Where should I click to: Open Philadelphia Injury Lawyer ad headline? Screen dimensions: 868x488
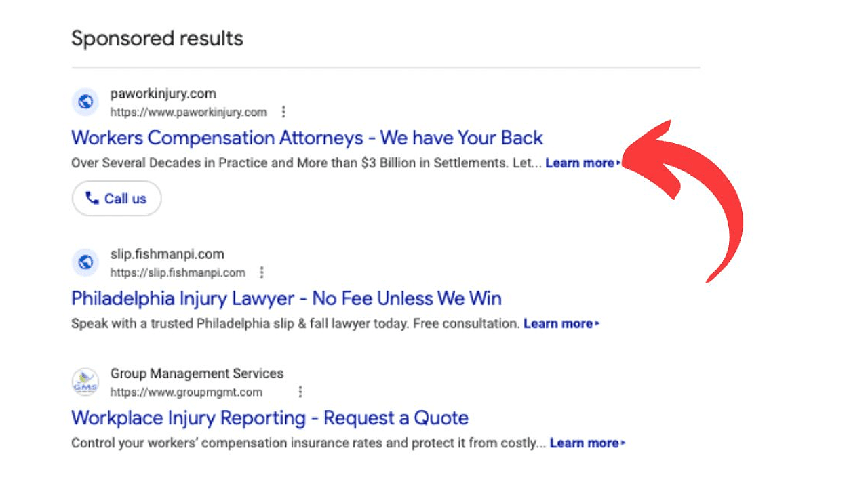[x=286, y=298]
